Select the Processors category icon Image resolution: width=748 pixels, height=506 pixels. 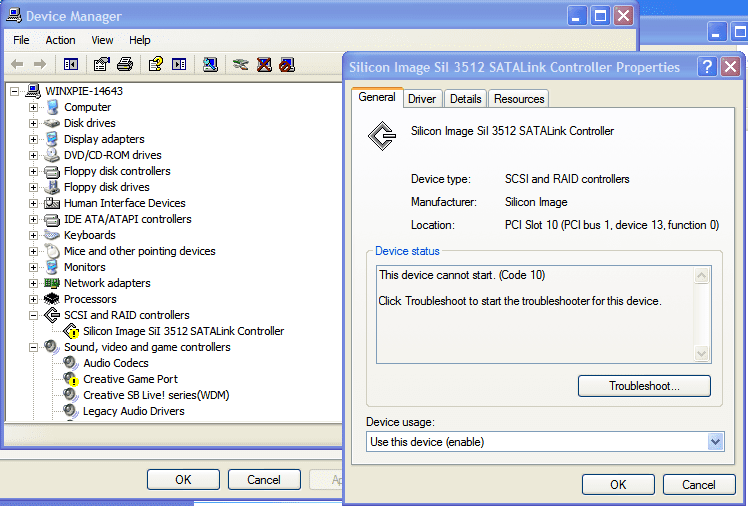pyautogui.click(x=52, y=299)
